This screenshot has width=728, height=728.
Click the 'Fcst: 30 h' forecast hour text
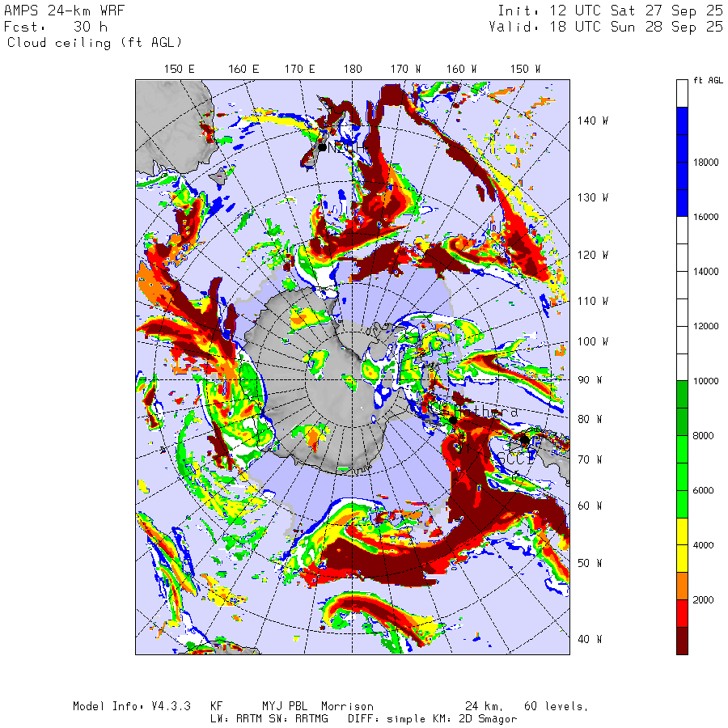[56, 27]
